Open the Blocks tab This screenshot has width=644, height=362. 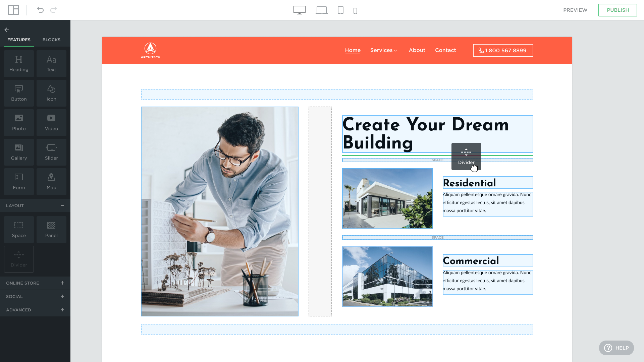click(51, 40)
